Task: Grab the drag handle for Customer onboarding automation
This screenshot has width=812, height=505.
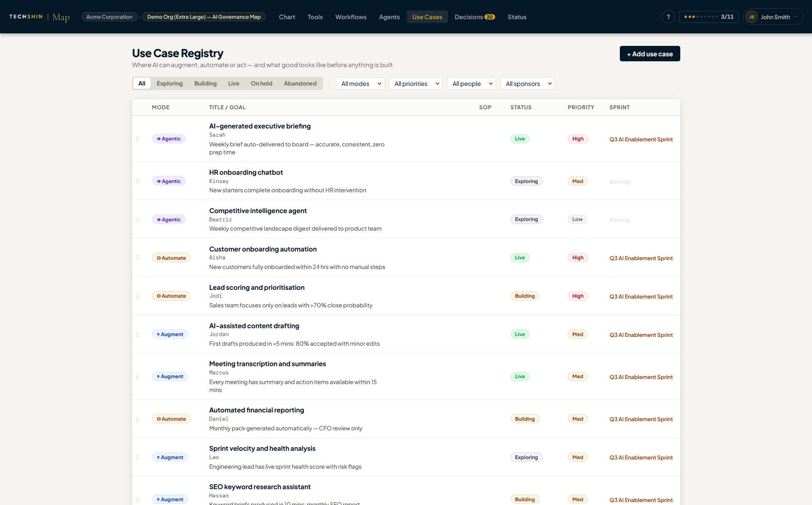Action: click(x=138, y=258)
